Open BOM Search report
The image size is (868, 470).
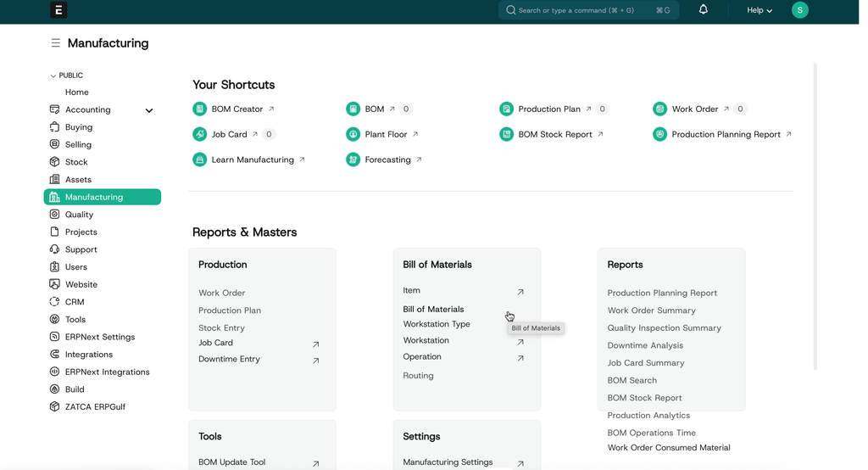pos(632,380)
